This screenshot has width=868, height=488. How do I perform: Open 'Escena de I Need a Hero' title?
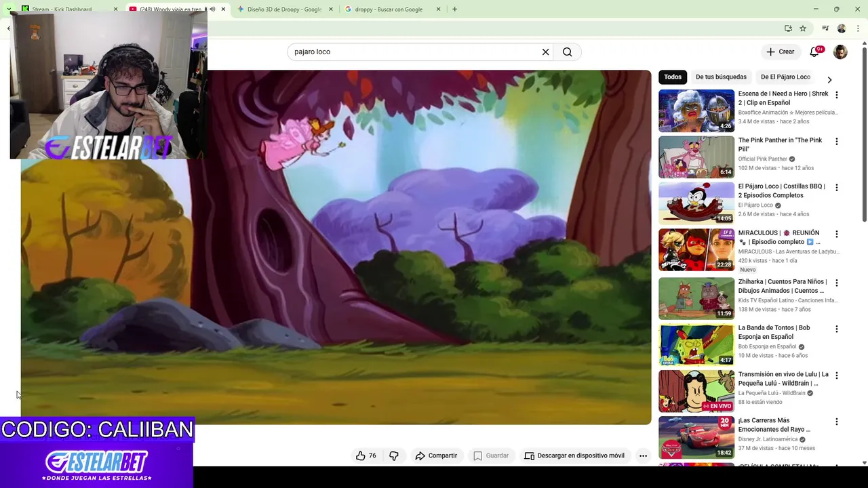click(x=783, y=98)
